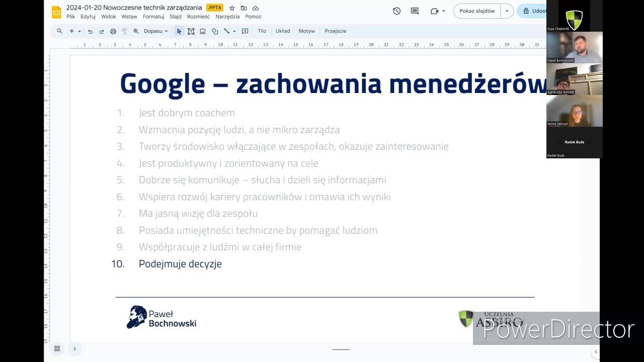Click Tło background button
Viewport: 644px width, 362px height.
click(x=262, y=31)
